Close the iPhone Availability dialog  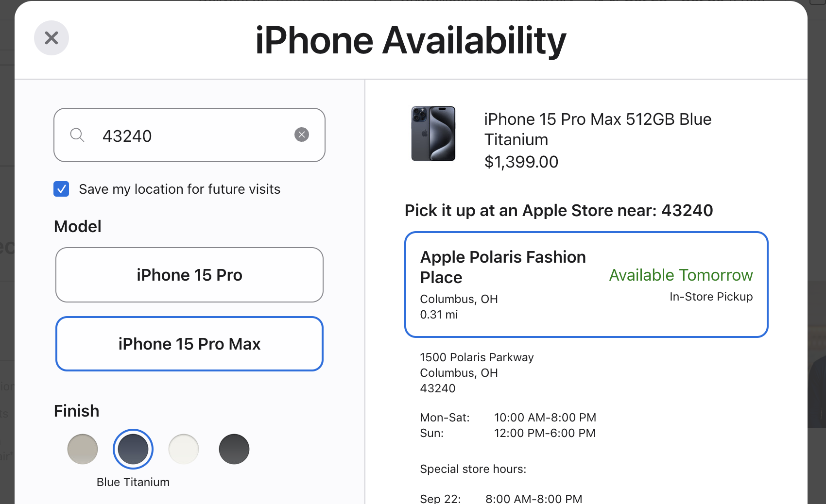pyautogui.click(x=51, y=38)
